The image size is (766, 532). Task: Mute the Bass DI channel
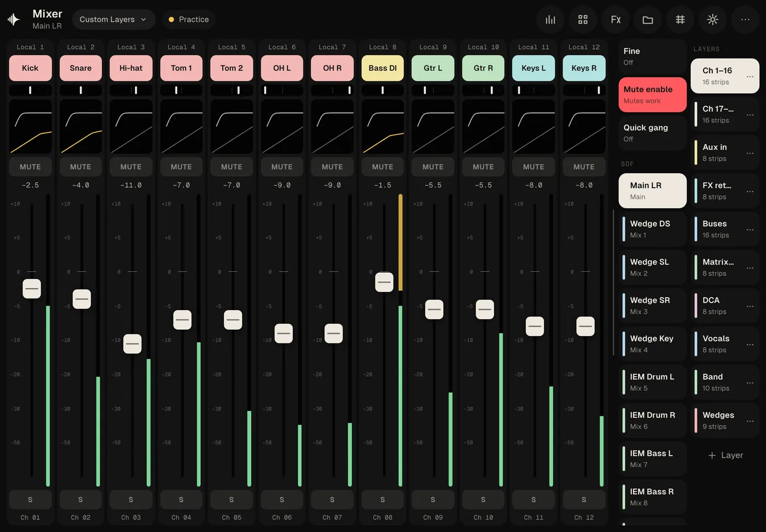[x=382, y=167]
